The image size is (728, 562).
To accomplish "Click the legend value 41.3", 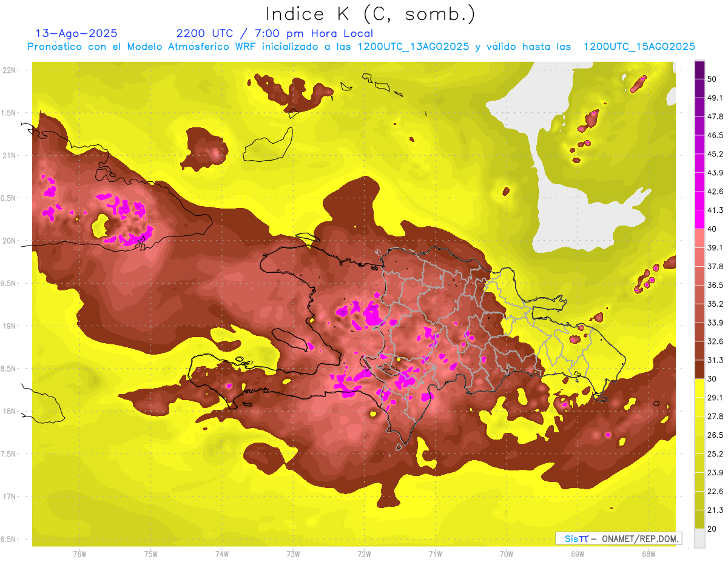I will click(715, 210).
